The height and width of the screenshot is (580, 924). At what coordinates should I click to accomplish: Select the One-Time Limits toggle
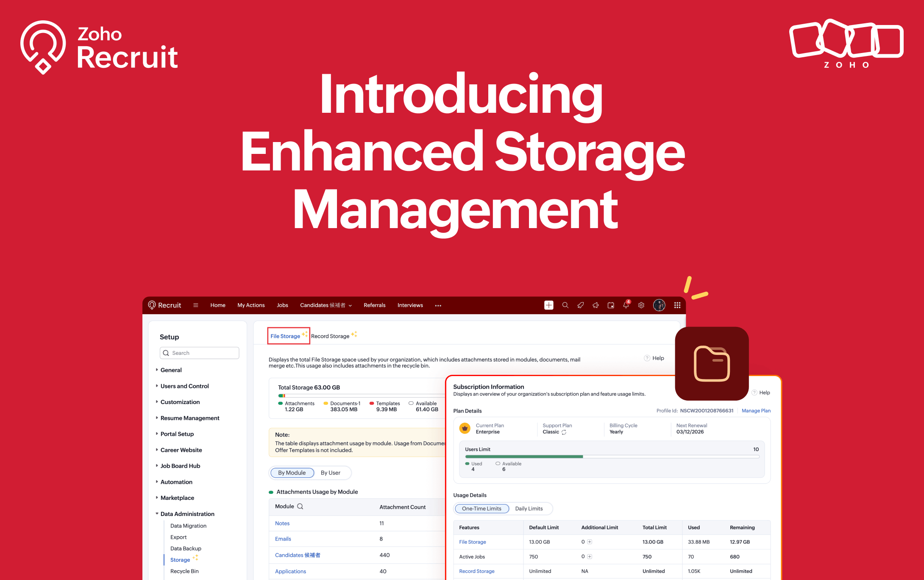[x=481, y=509]
